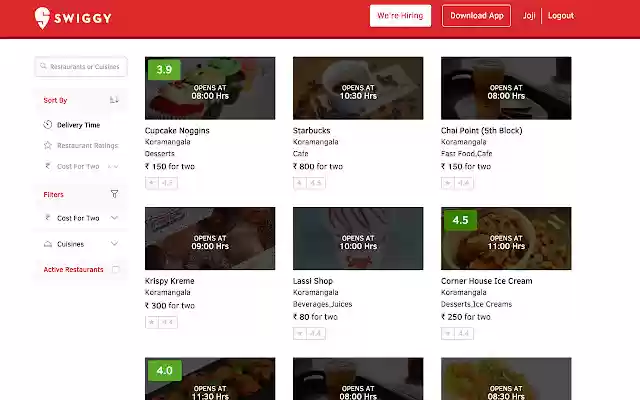This screenshot has width=640, height=400.
Task: Click the star rating under Krispy Kreme
Action: point(161,322)
